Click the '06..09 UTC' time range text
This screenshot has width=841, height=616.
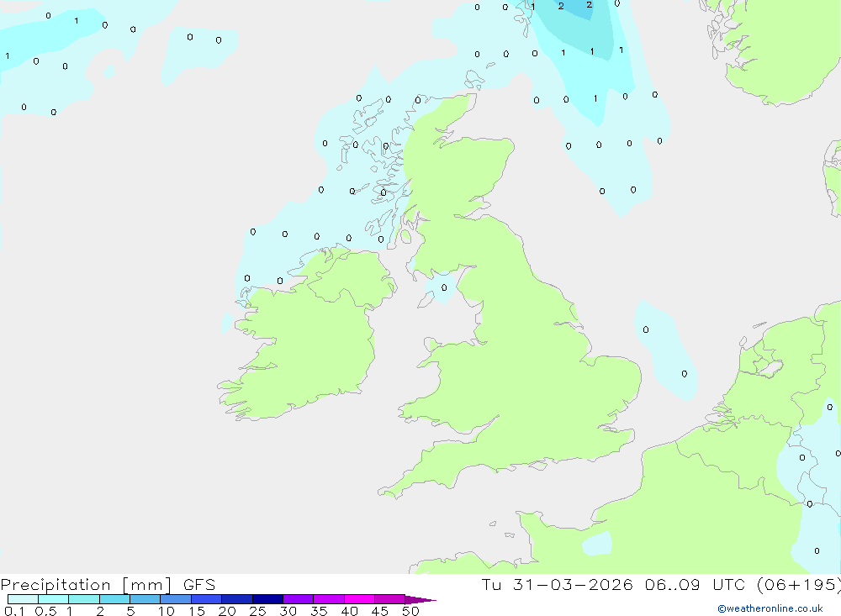point(696,584)
